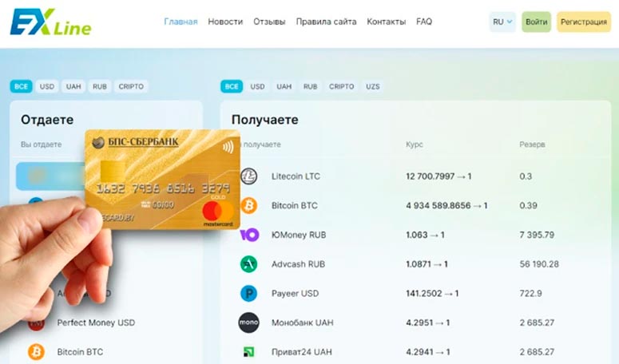The image size is (619, 364).
Task: Select ВСЕ filter above Получаете
Action: (232, 86)
